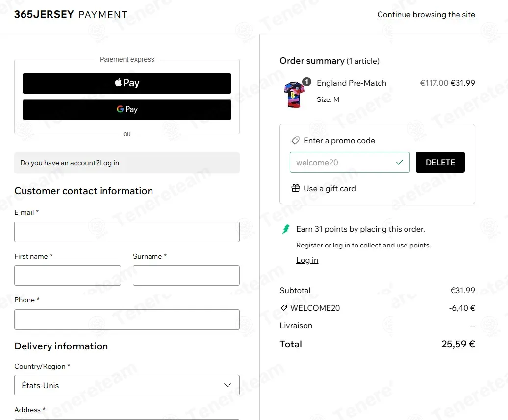The image size is (508, 420).
Task: Delete the applied welcome20 promo code
Action: [x=440, y=162]
